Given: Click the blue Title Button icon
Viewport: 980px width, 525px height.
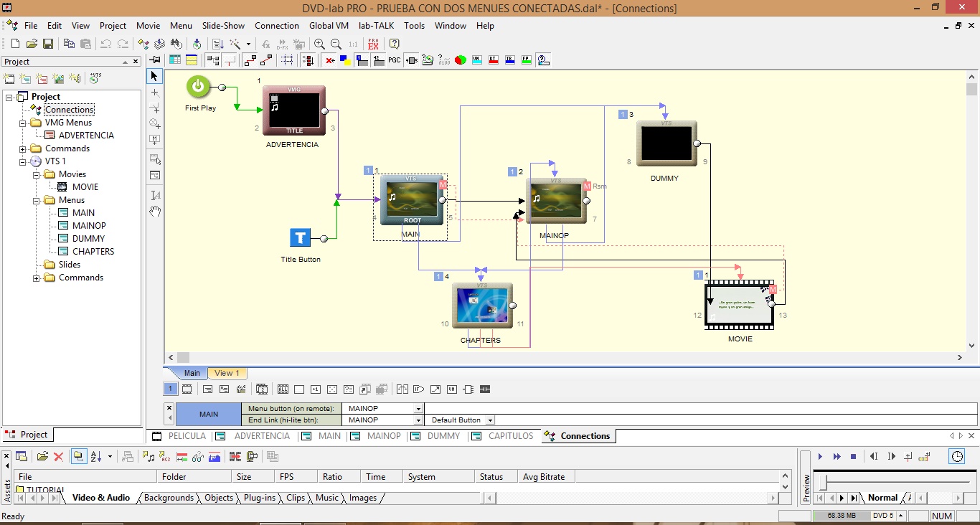Looking at the screenshot, I should pos(300,238).
